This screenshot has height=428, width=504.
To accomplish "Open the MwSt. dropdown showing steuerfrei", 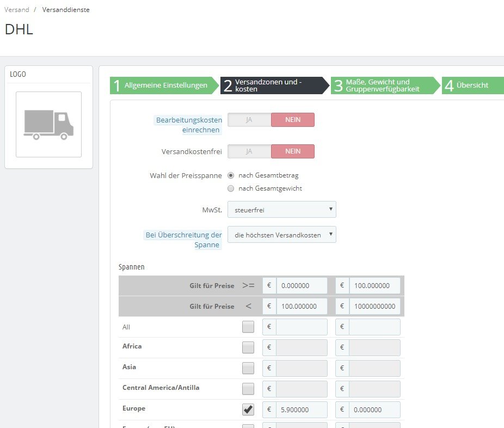I will pos(282,210).
